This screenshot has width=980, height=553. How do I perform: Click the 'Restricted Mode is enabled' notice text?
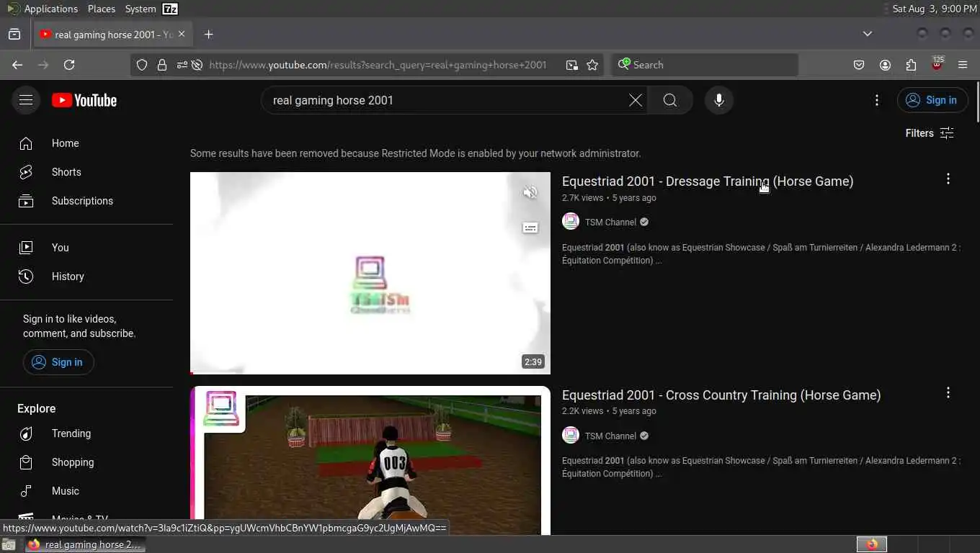coord(415,153)
